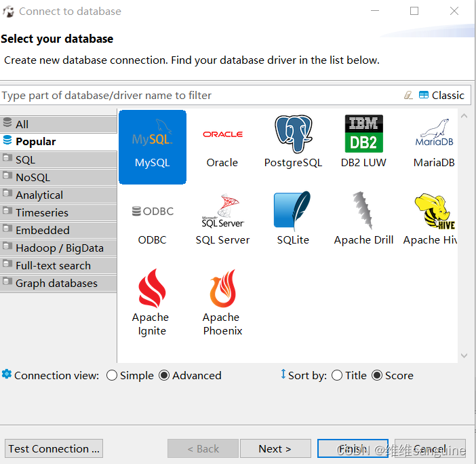Select the MySQL database driver
476x464 pixels.
coord(153,147)
